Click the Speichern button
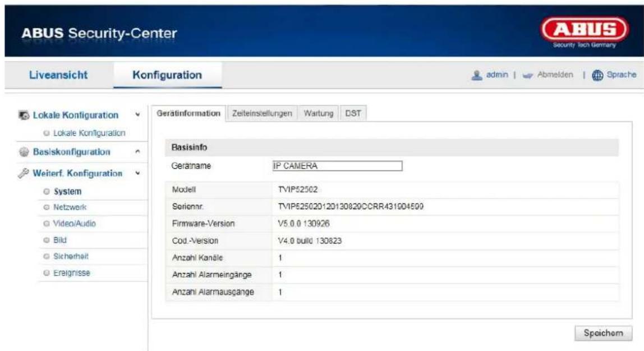Viewport: 644px width, 351px height. tap(603, 333)
